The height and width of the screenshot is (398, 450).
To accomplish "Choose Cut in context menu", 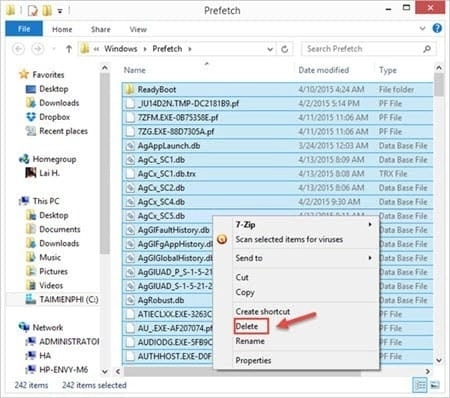I will click(x=296, y=277).
